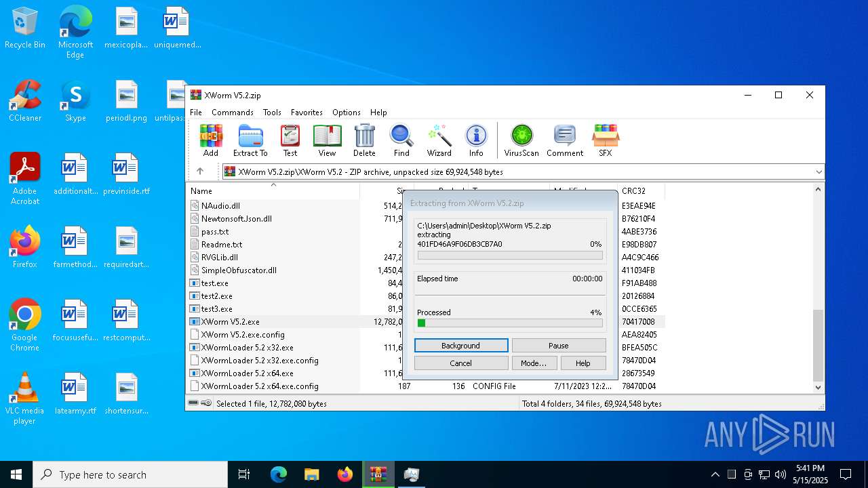868x488 pixels.
Task: Click the Add toolbar icon in WinRAR
Action: [x=211, y=141]
